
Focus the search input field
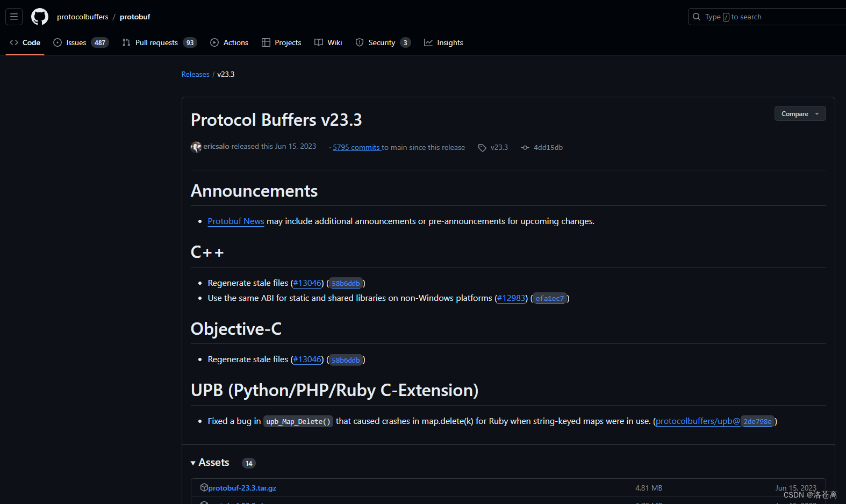[767, 17]
